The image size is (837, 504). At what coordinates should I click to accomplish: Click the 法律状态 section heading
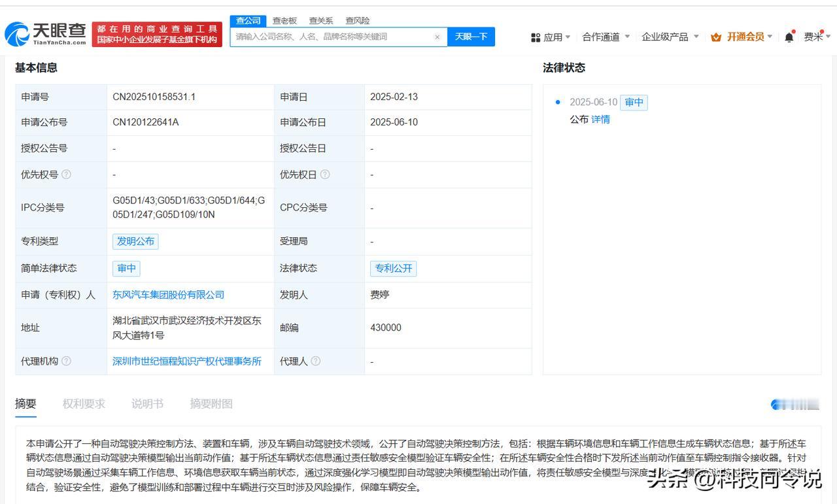point(564,67)
